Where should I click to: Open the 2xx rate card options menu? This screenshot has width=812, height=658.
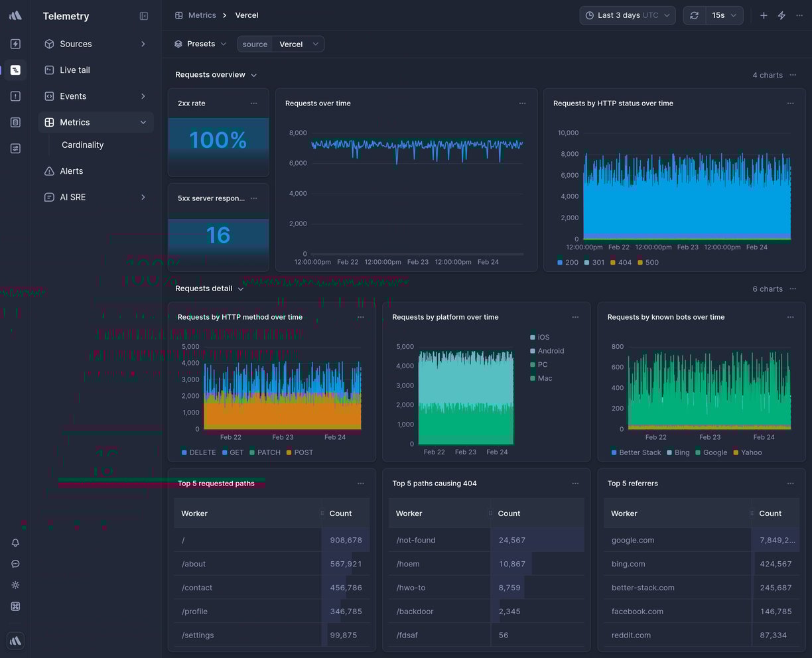click(253, 103)
